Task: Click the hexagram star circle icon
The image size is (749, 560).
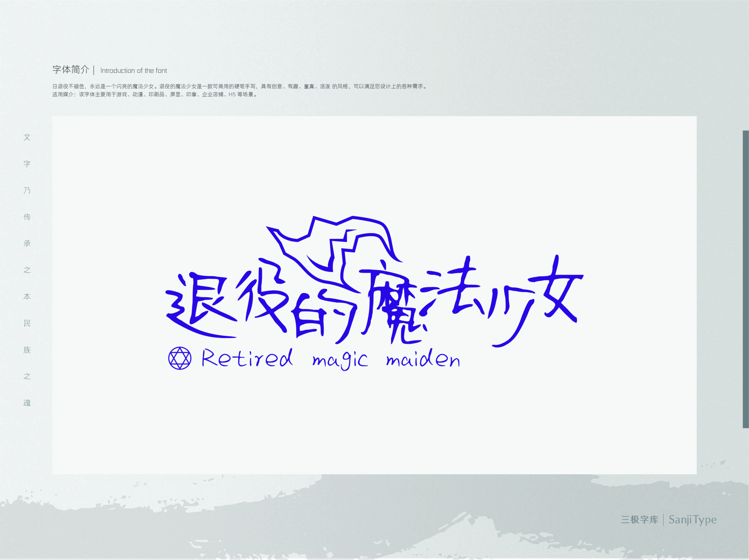Action: pos(180,358)
